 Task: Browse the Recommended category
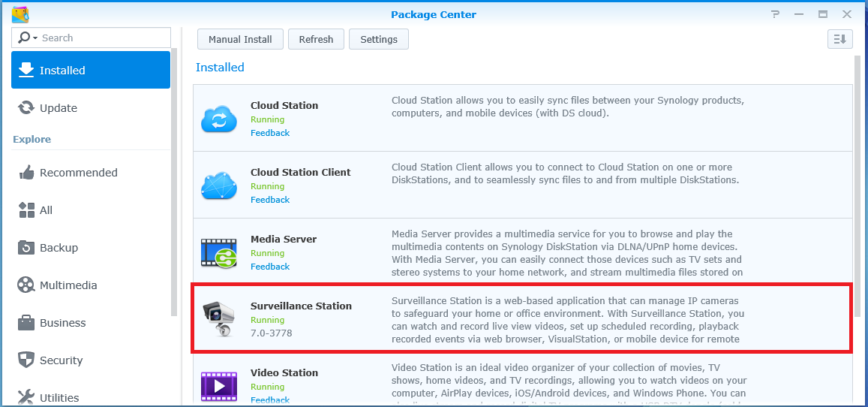(x=91, y=173)
